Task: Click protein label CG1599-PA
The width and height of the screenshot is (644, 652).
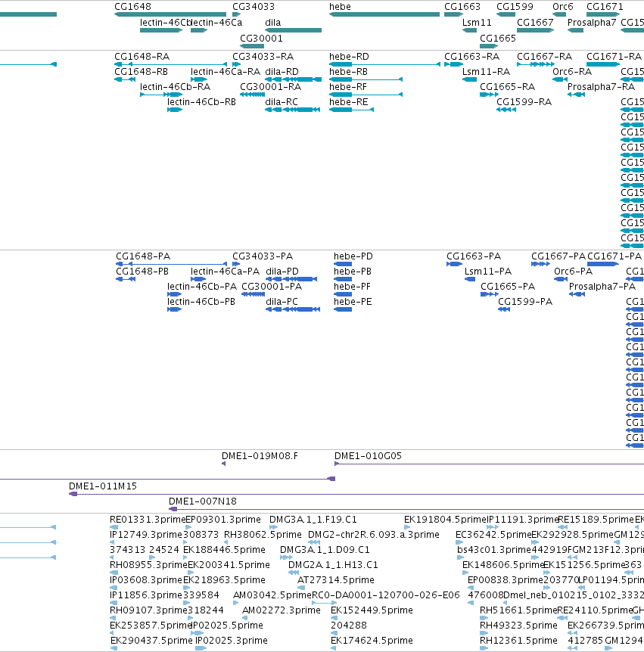Action: coord(525,302)
